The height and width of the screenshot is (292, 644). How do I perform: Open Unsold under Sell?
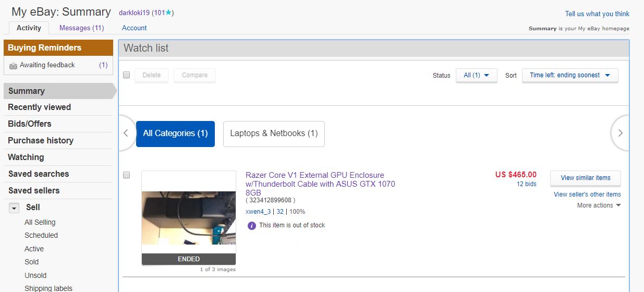(x=35, y=275)
